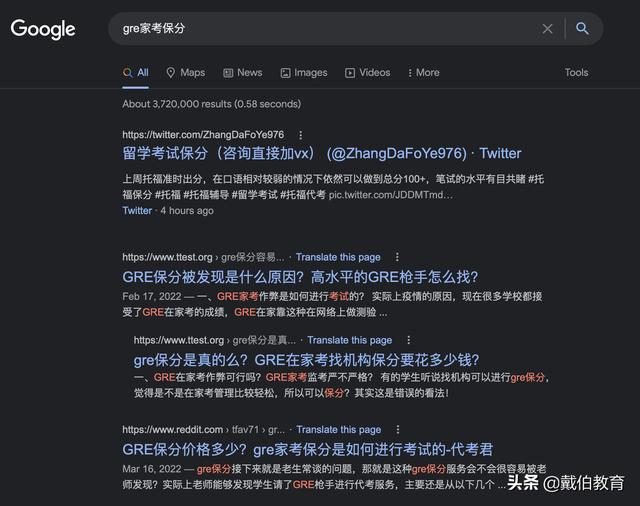Switch to the Maps tab
Image resolution: width=640 pixels, height=506 pixels.
(x=186, y=73)
